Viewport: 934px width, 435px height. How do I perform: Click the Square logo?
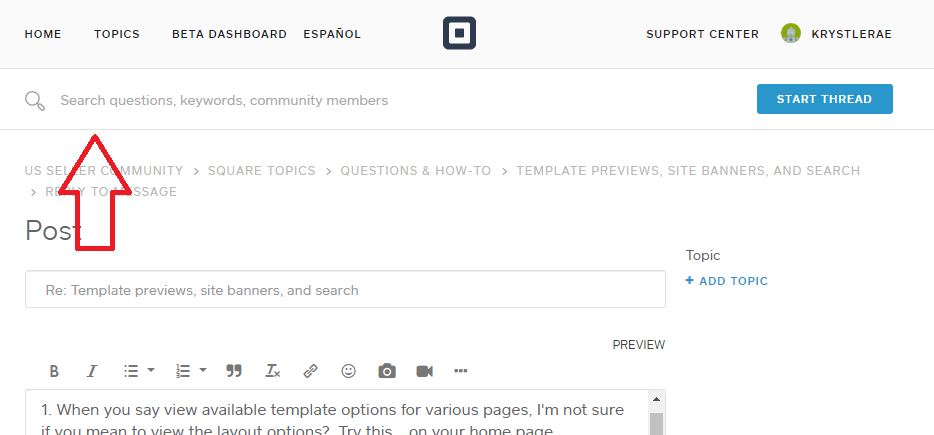[459, 34]
